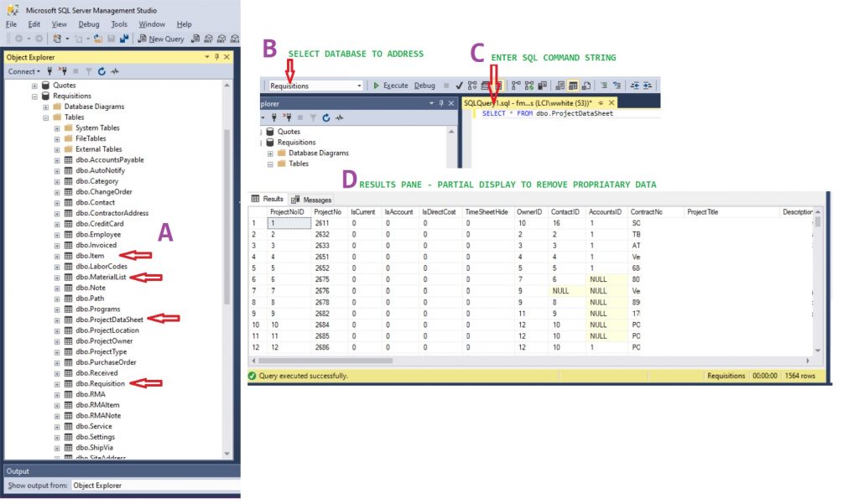
Task: Expand the dbo.ProjectDataSheet table node
Action: (57, 320)
